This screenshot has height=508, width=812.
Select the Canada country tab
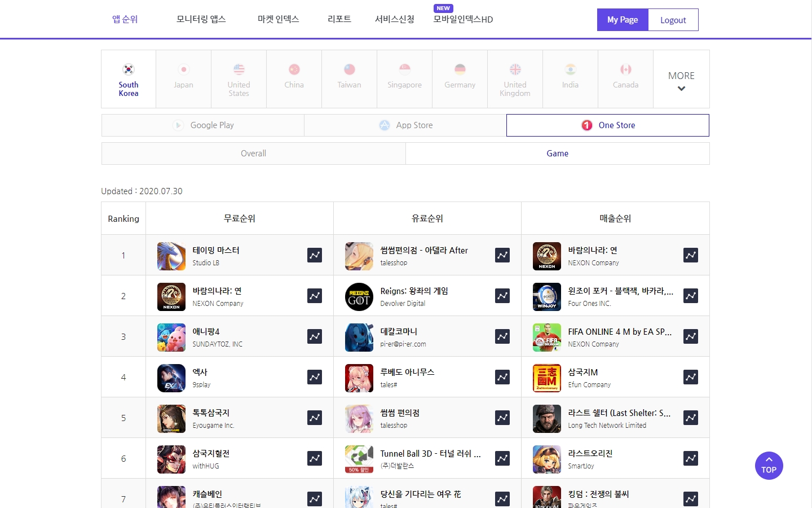[625, 79]
